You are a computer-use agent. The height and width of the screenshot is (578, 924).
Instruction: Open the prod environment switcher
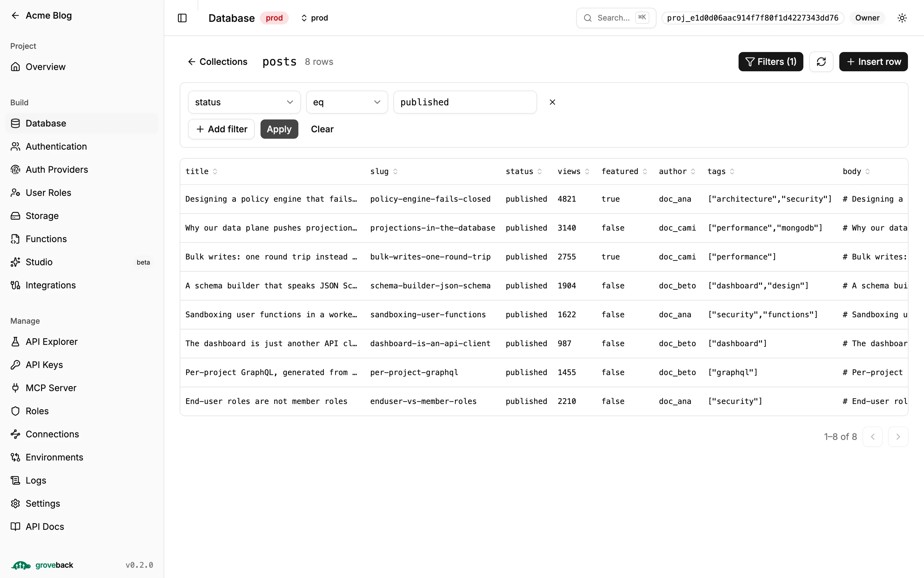point(315,18)
